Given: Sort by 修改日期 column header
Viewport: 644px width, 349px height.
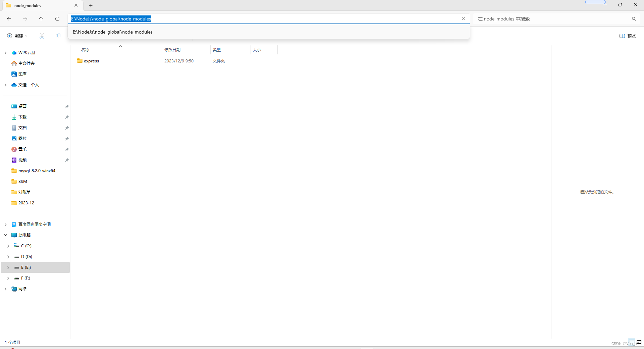Looking at the screenshot, I should [x=172, y=50].
